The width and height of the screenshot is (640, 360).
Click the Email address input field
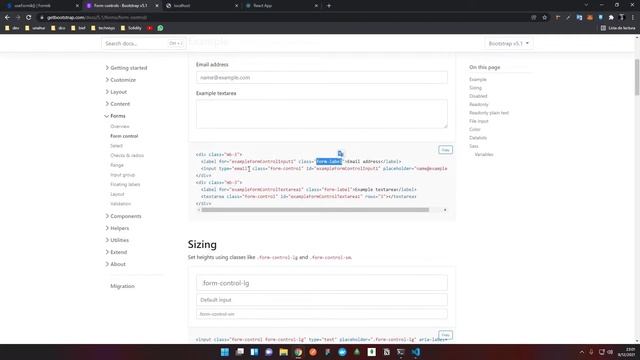[x=322, y=78]
